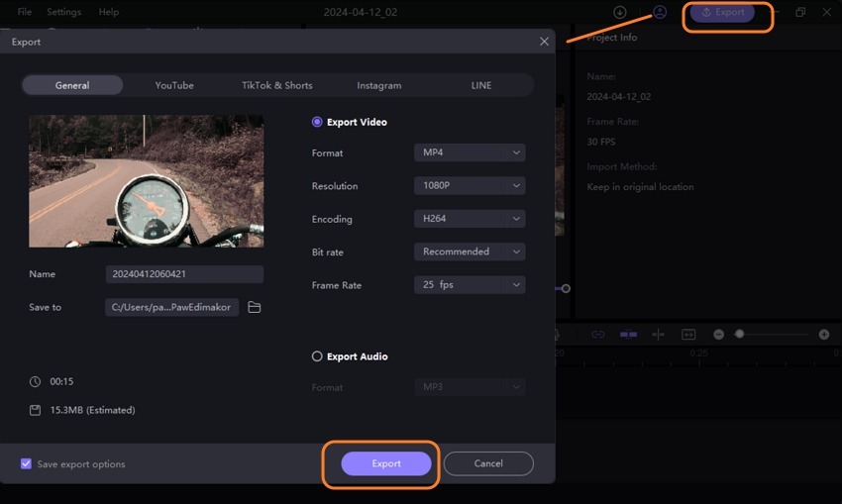This screenshot has width=842, height=504.
Task: Open the Format MP4 dropdown
Action: (x=469, y=152)
